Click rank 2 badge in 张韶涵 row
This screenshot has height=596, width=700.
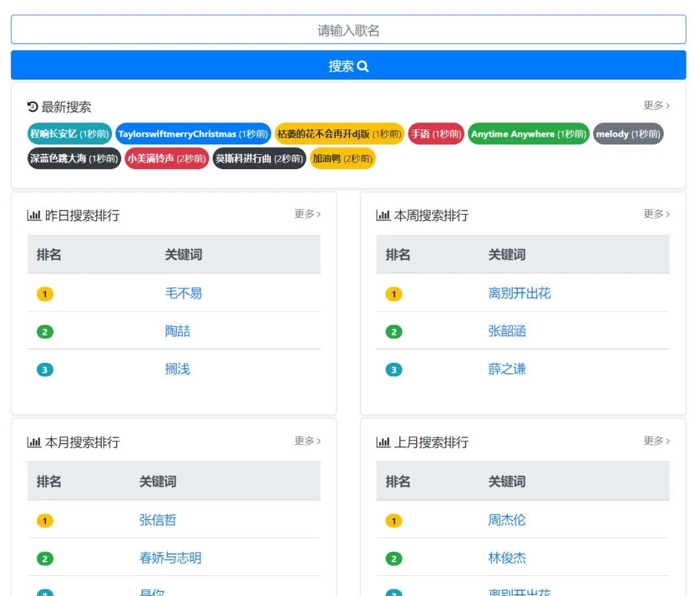(x=394, y=332)
